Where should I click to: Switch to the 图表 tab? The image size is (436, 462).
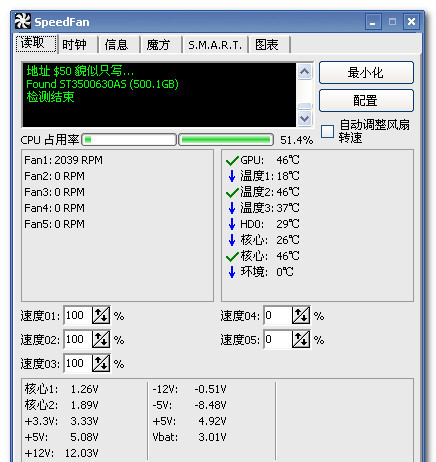tap(267, 45)
